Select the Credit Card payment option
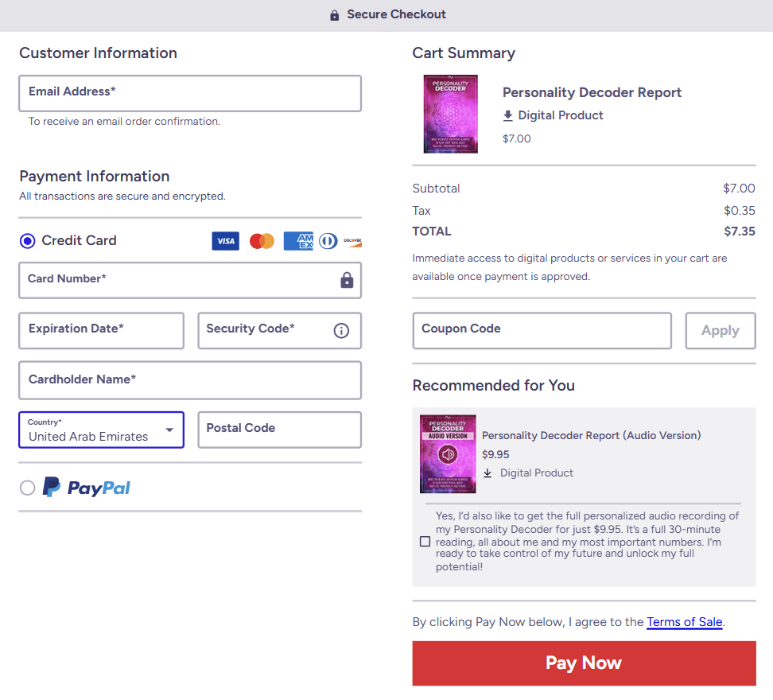Screen dimensions: 773x700 click(27, 240)
